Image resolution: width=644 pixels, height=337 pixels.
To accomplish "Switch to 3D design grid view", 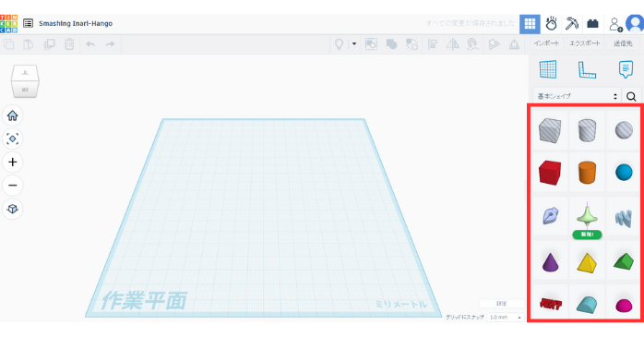I will click(530, 24).
